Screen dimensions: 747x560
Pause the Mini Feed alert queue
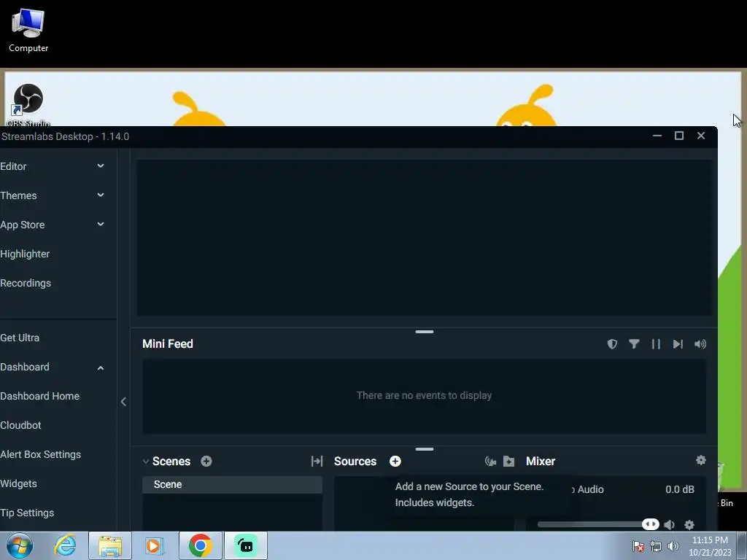coord(656,344)
